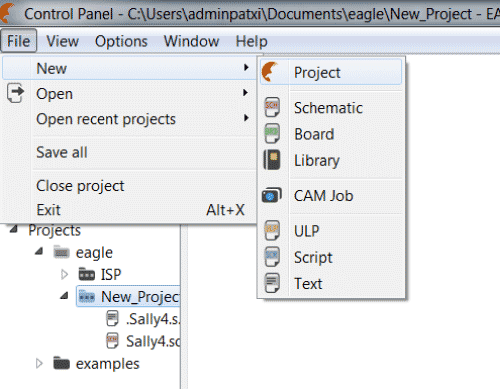Click the Text document icon
This screenshot has height=389, width=500.
coord(272,283)
